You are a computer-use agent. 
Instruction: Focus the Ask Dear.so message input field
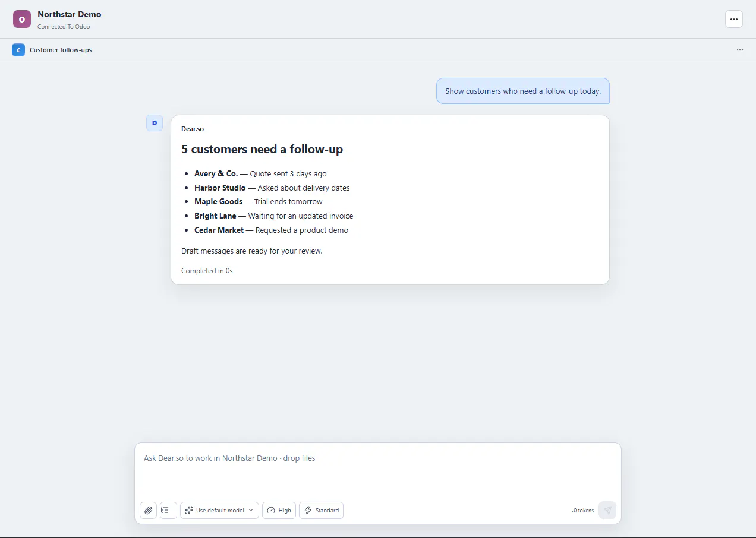click(x=378, y=469)
